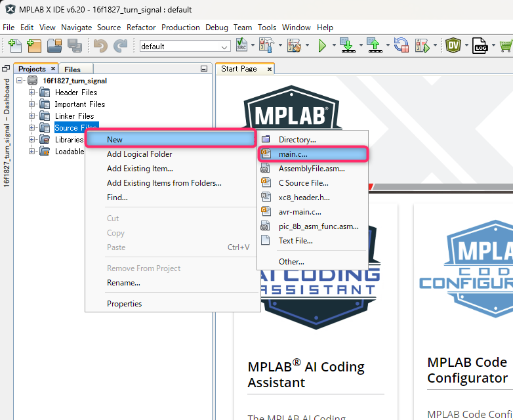Open the Tools menu

pos(266,28)
